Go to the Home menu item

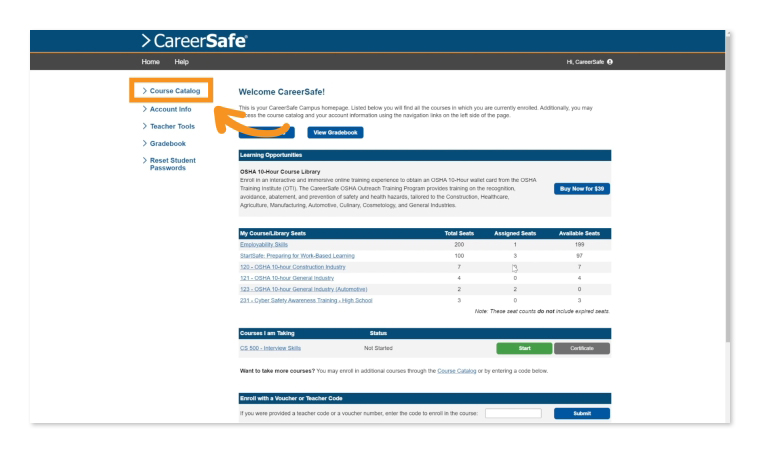[x=150, y=62]
